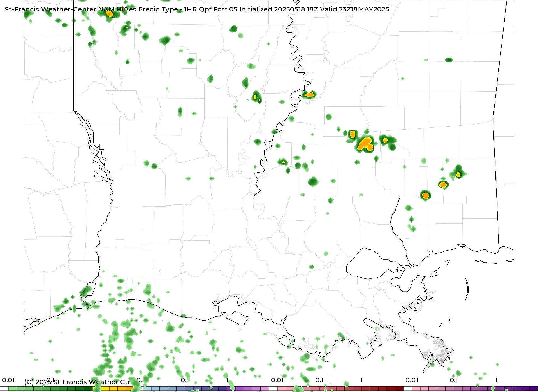Viewport: 538px width, 392px height.
Task: Click the 1 label above the red scale
Action: coord(361,380)
